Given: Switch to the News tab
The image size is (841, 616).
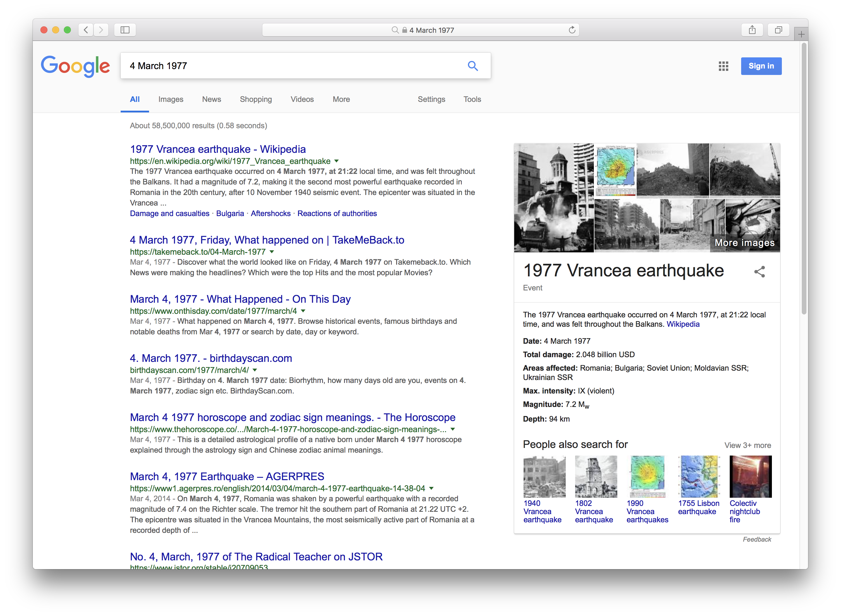Looking at the screenshot, I should tap(211, 100).
